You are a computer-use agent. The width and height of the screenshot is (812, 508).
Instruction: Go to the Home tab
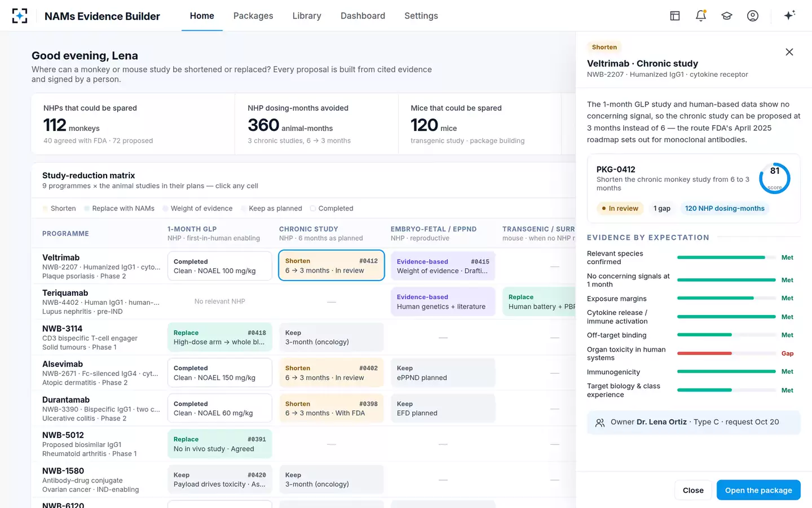[x=202, y=16]
